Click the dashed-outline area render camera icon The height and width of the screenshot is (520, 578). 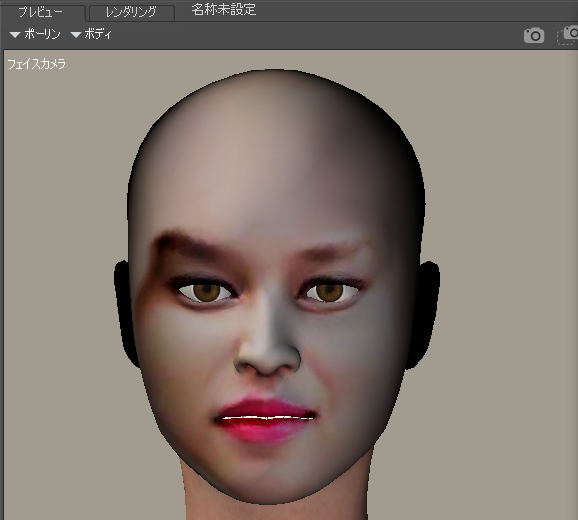(x=568, y=35)
